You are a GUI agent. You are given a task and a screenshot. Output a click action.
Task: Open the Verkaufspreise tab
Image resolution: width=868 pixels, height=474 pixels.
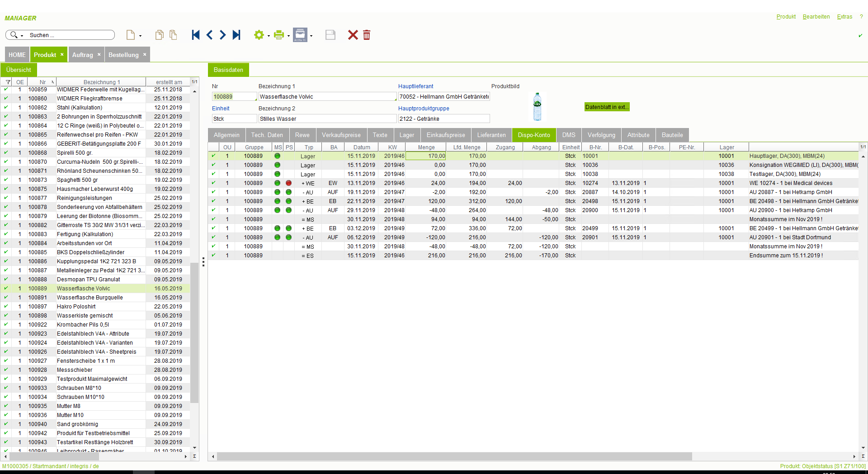click(341, 135)
